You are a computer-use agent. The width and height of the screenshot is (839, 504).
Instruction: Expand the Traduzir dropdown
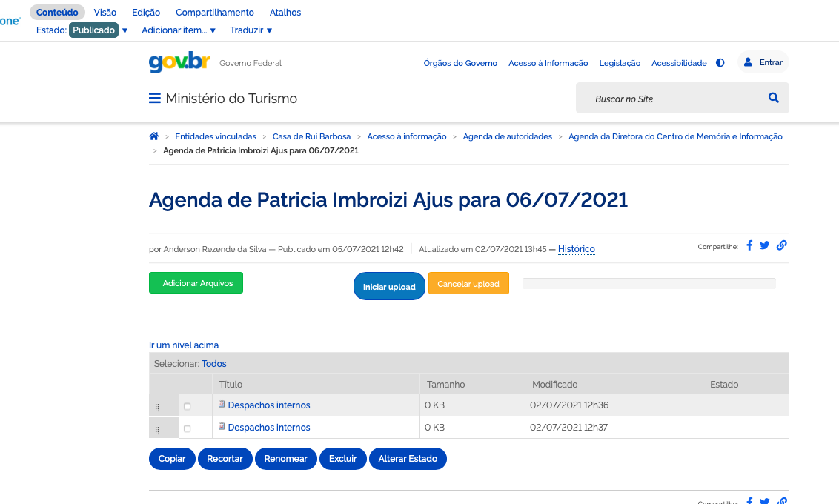pos(251,30)
